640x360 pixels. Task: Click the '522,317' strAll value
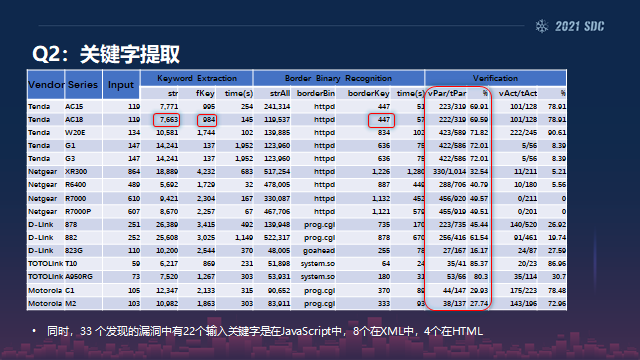click(277, 238)
